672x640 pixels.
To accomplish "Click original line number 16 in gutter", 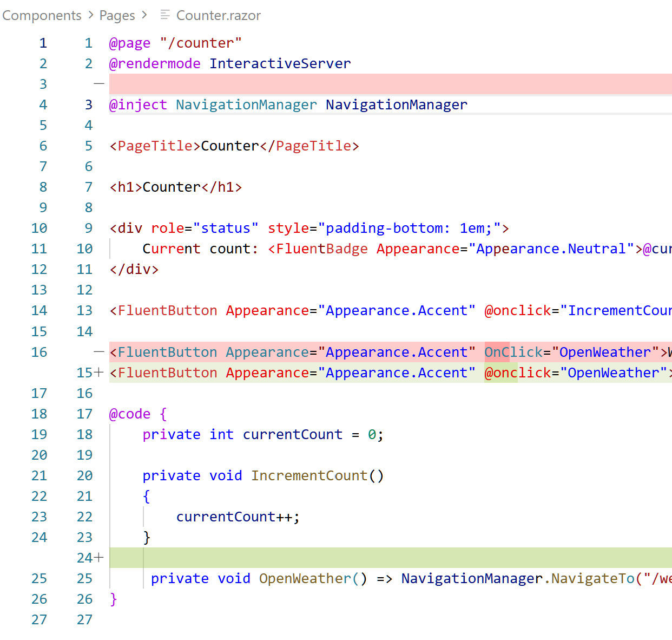I will [39, 352].
